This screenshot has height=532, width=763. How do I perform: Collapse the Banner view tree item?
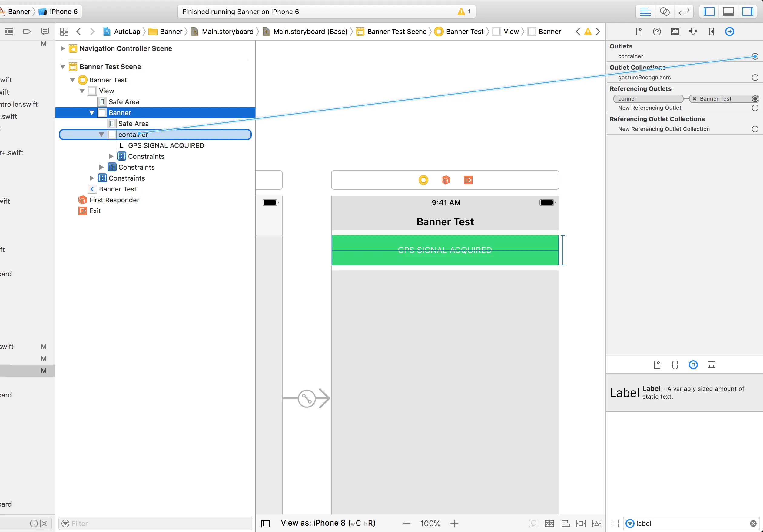pyautogui.click(x=92, y=113)
